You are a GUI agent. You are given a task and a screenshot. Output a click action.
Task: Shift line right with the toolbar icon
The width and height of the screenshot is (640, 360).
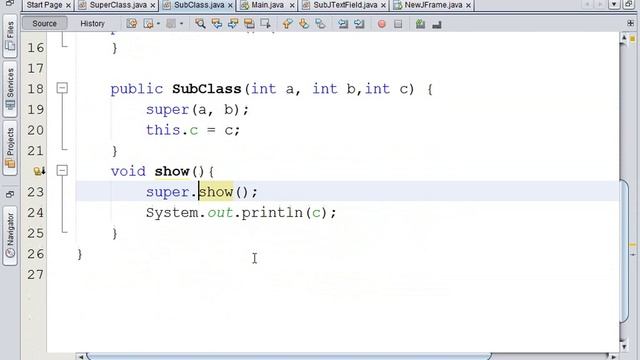pyautogui.click(x=359, y=24)
